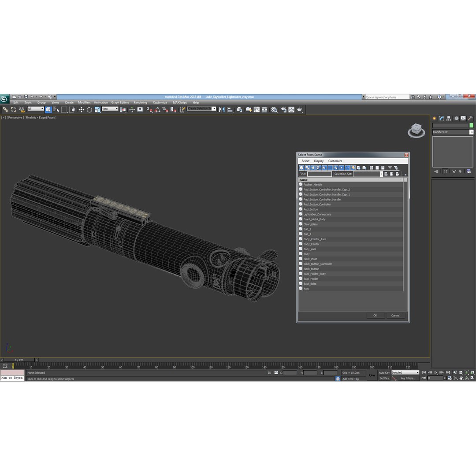Open the Create command panel tab
The height and width of the screenshot is (476, 476).
pos(435,119)
